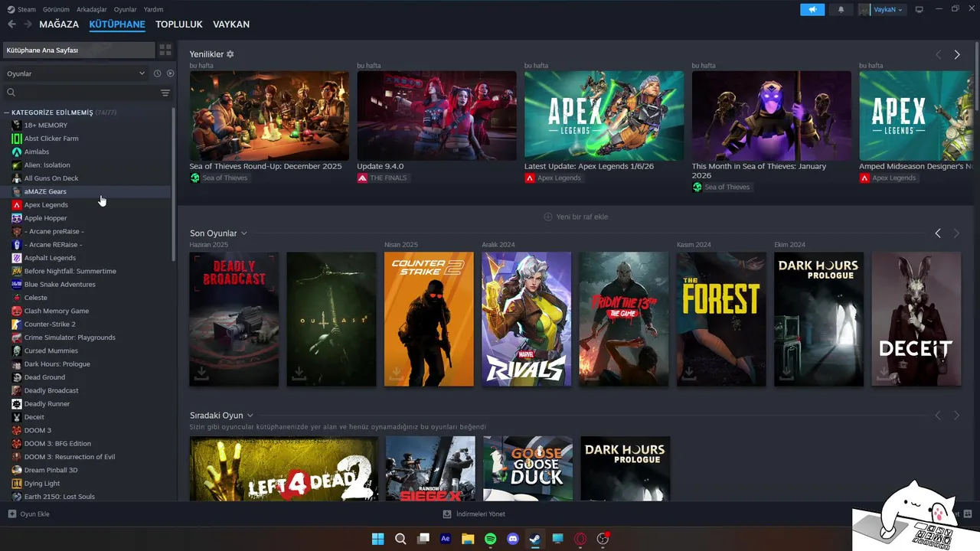Show previous Son Oyunlar items
Image resolution: width=980 pixels, height=551 pixels.
(938, 233)
